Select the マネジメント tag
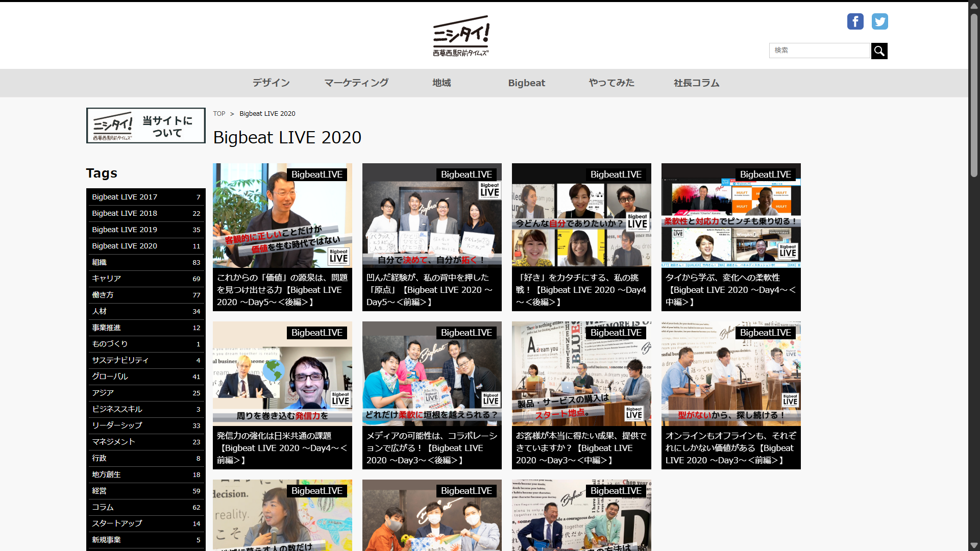 (146, 442)
